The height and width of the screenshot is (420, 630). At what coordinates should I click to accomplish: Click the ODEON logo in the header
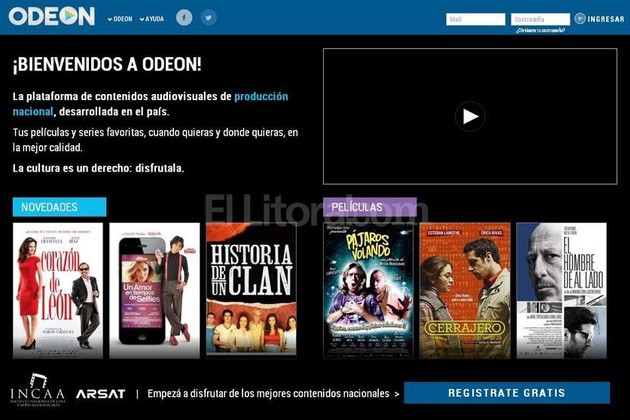point(52,17)
